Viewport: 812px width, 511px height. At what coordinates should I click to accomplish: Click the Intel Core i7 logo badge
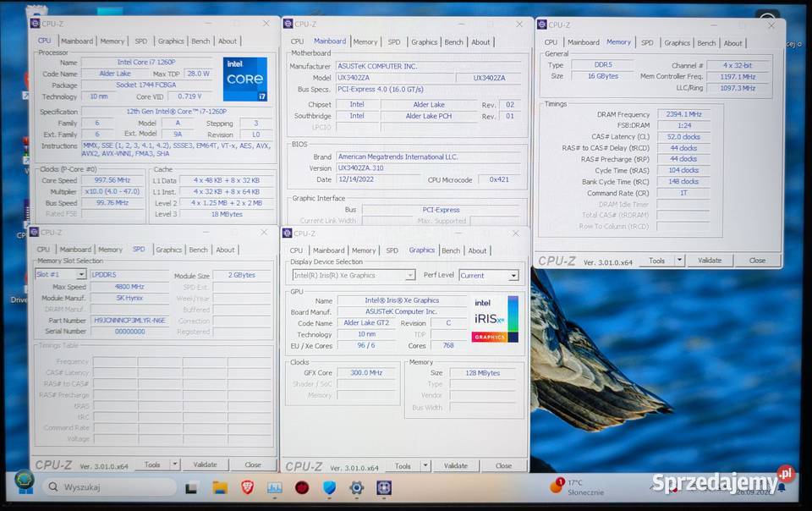point(245,79)
